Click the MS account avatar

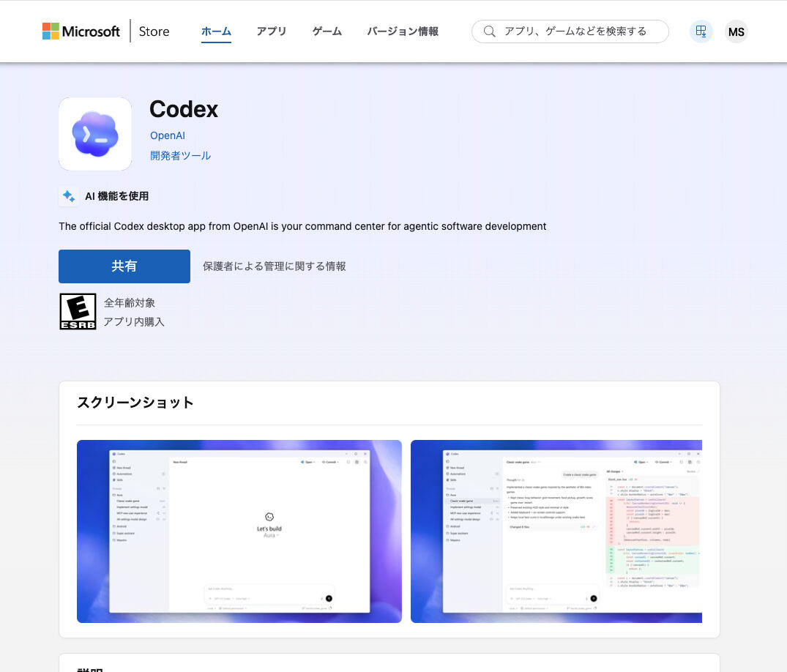[736, 31]
